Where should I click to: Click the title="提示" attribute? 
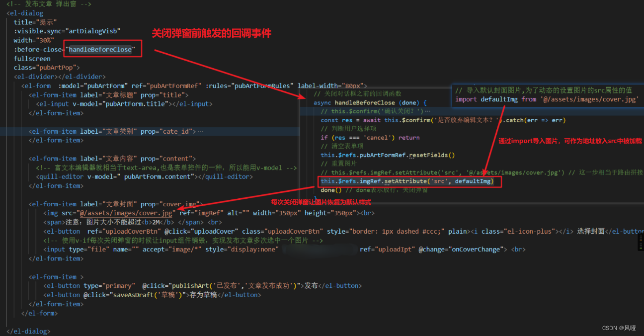(x=35, y=22)
